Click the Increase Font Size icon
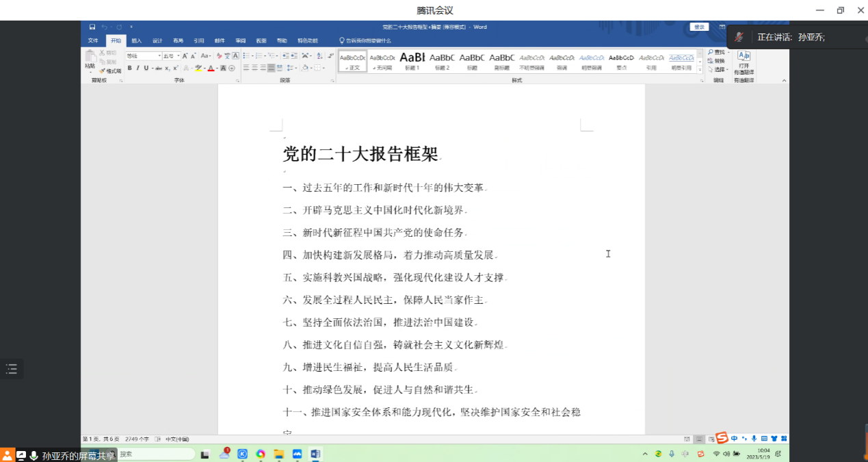Image resolution: width=868 pixels, height=462 pixels. 185,56
